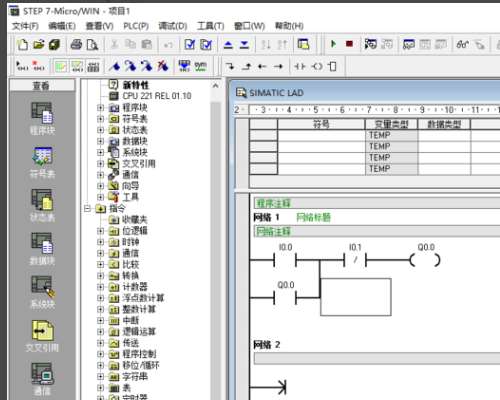Click the New project icon
This screenshot has height=400, width=500.
[x=23, y=44]
